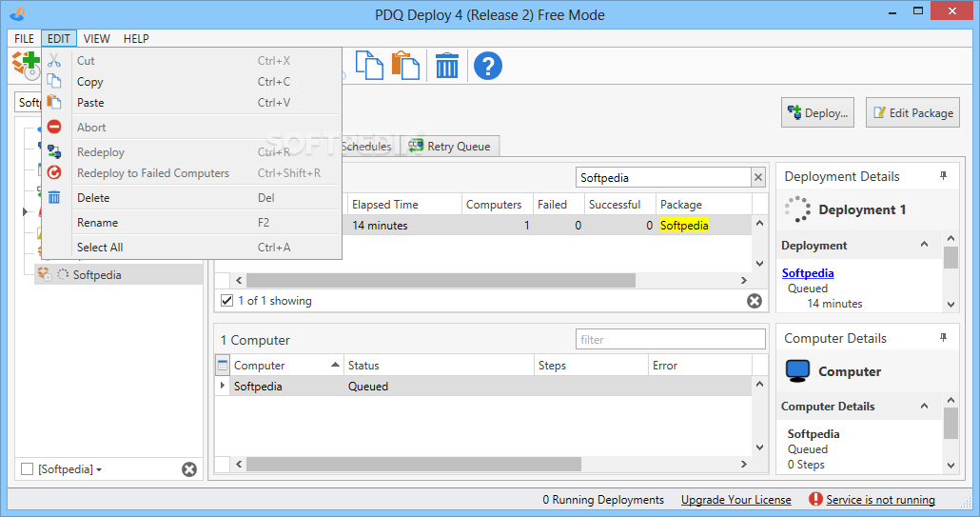Choose Copy from the Edit menu

click(x=191, y=82)
